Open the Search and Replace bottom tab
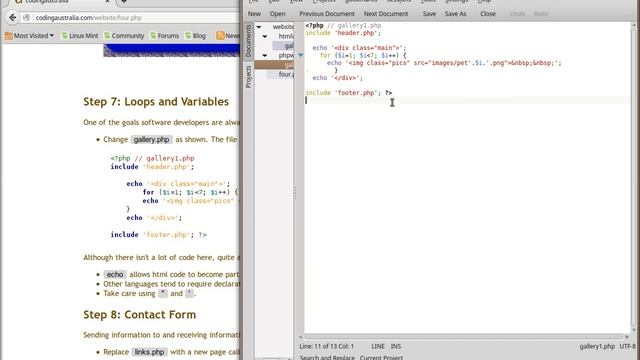The width and height of the screenshot is (640, 360). click(327, 358)
